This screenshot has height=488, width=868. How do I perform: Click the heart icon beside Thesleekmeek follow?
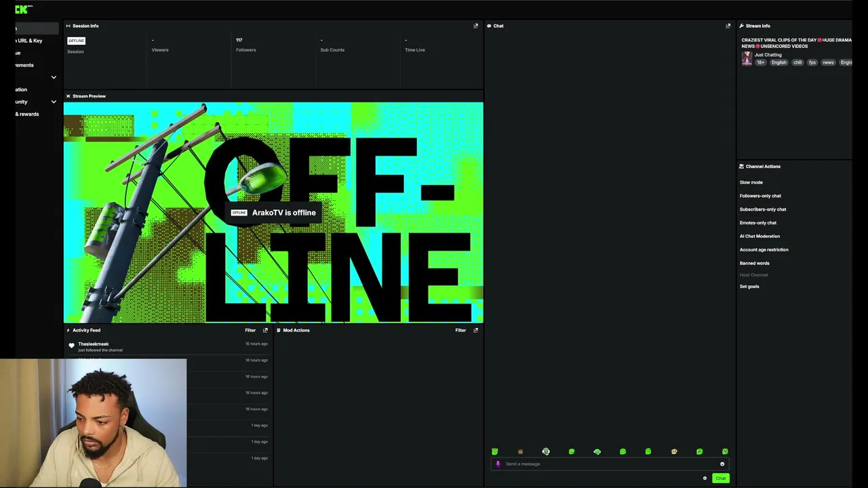71,346
